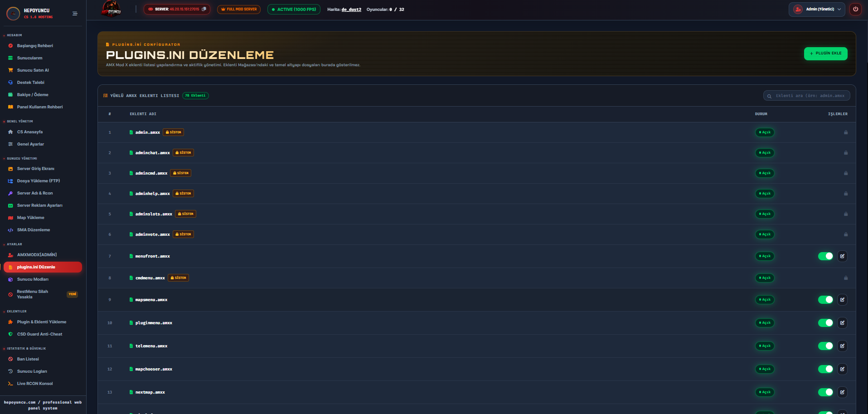
Task: Click the de_dust2 map link
Action: coord(351,10)
